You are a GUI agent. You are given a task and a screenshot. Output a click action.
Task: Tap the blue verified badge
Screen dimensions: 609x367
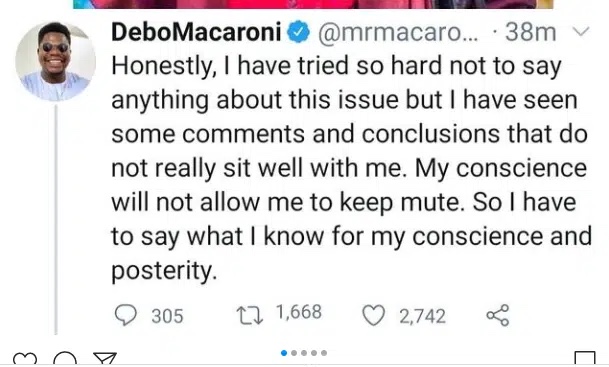298,32
